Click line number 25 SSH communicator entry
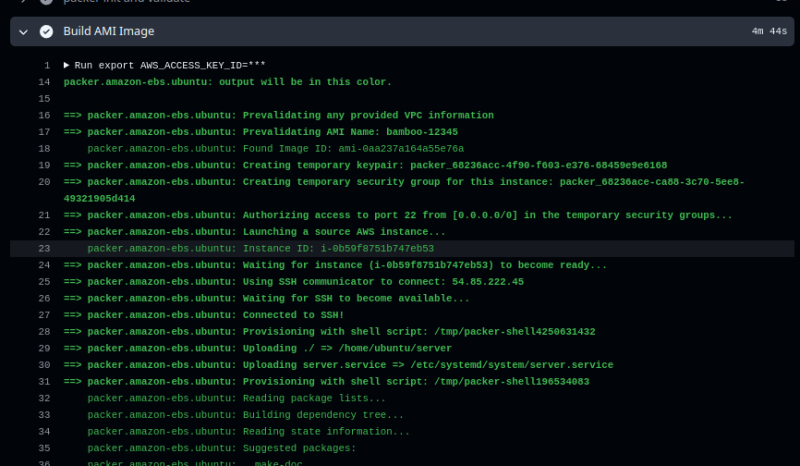The height and width of the screenshot is (466, 800). pos(44,282)
